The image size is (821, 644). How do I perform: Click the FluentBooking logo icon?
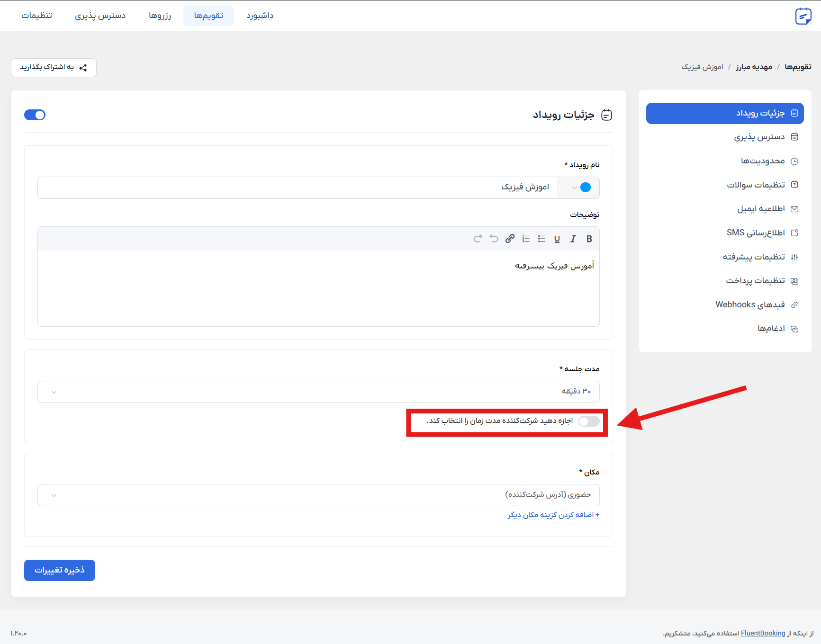tap(803, 16)
